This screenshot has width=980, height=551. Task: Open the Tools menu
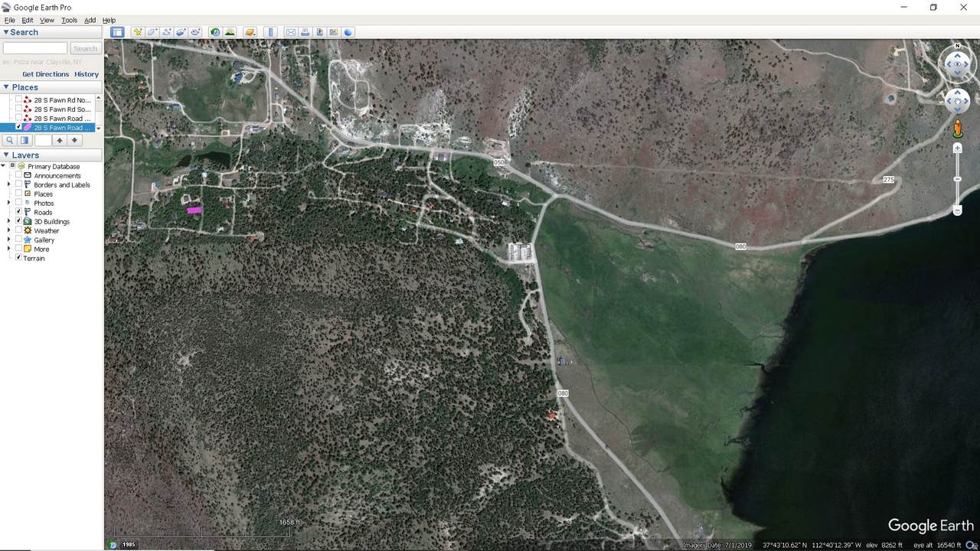(x=69, y=20)
